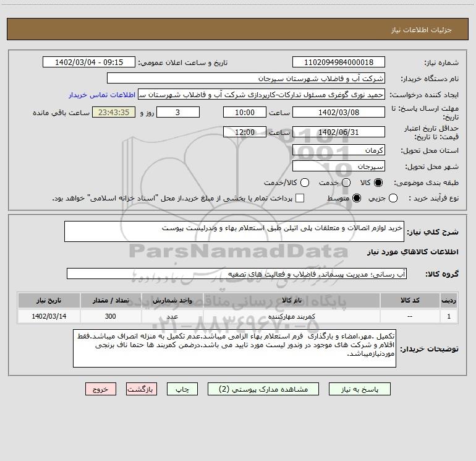Click the item name cell کمربند مهارکننده
Image resolution: width=476 pixels, height=461 pixels.
[291, 316]
